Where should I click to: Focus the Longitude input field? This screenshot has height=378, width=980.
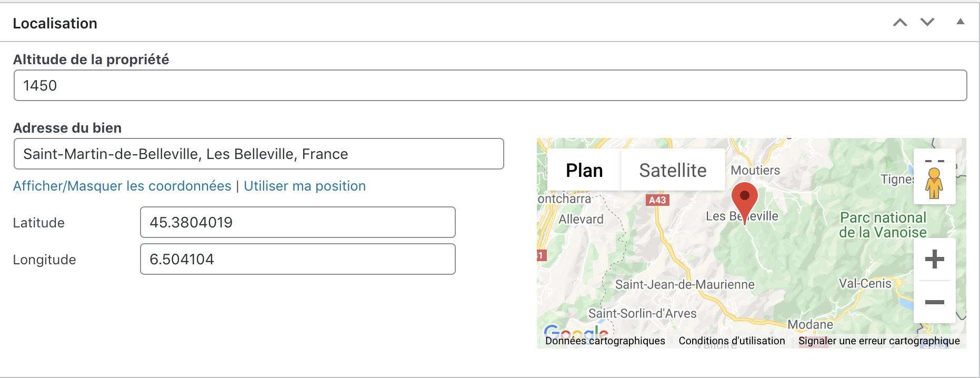(x=297, y=259)
